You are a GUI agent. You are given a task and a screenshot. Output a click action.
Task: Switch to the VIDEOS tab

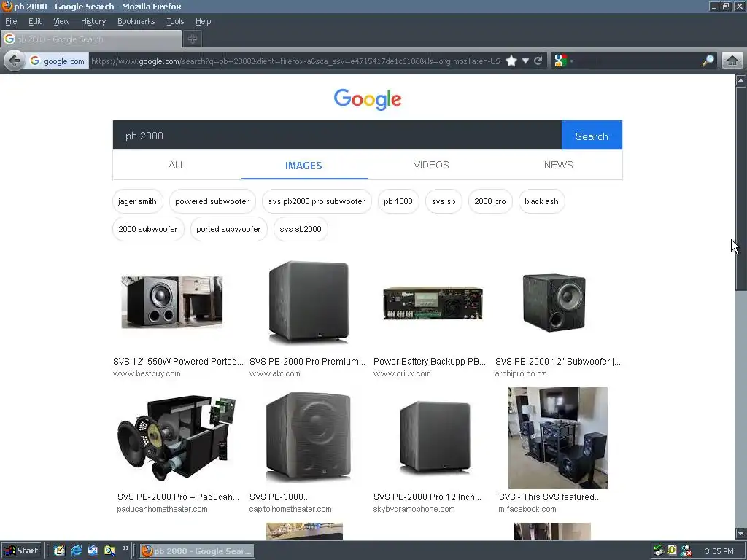point(431,165)
